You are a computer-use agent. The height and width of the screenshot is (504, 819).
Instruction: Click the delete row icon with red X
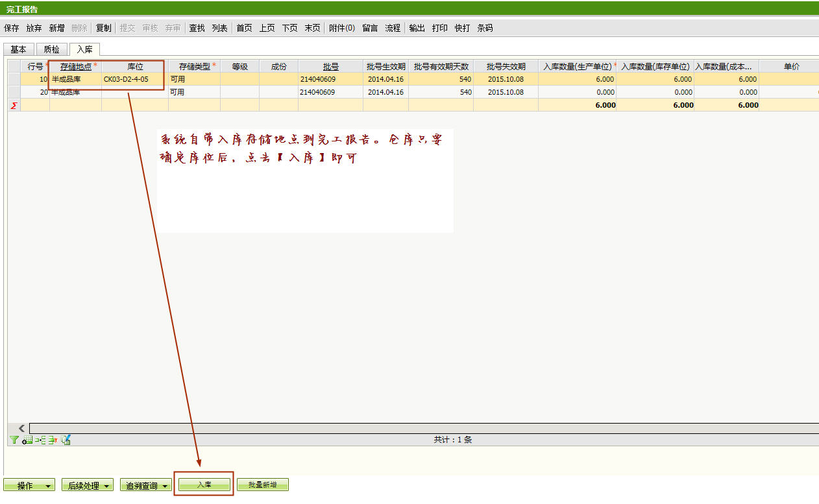point(53,440)
